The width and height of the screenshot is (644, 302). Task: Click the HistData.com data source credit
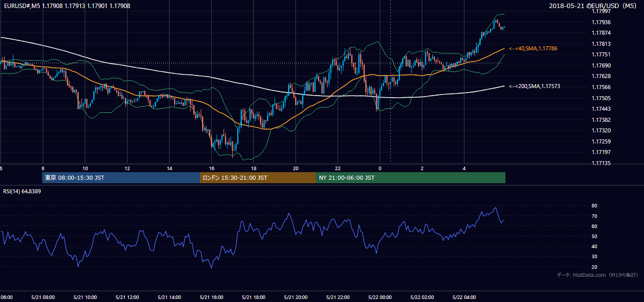pyautogui.click(x=597, y=275)
